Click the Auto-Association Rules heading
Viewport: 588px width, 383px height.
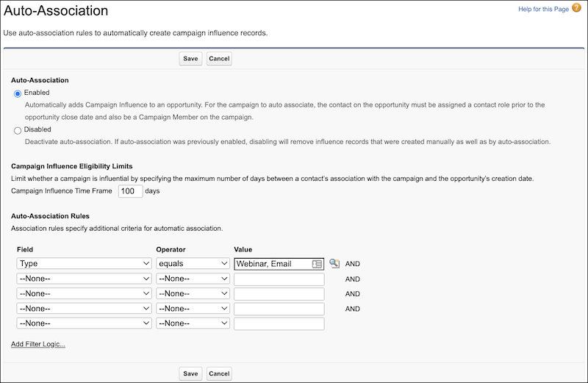(x=50, y=216)
